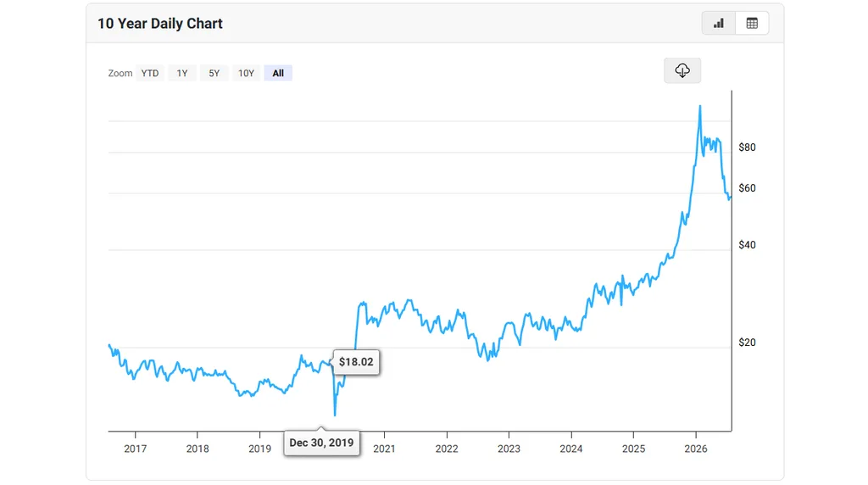Click the $80 y-axis label
This screenshot has height=485, width=868.
pos(747,148)
